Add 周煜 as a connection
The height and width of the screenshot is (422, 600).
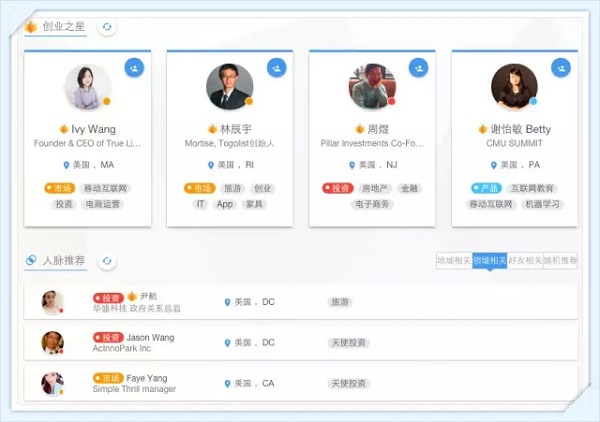click(419, 68)
